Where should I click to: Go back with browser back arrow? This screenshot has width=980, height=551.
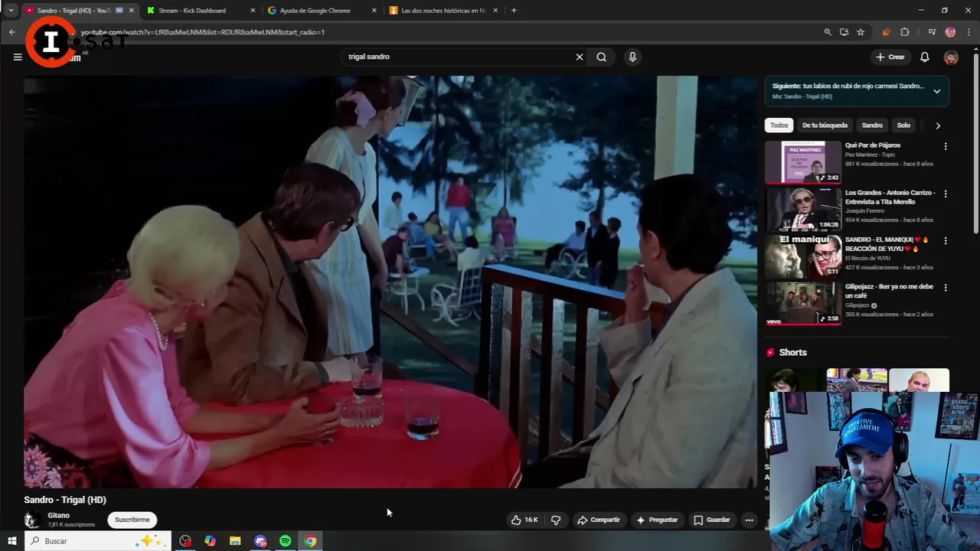[12, 32]
